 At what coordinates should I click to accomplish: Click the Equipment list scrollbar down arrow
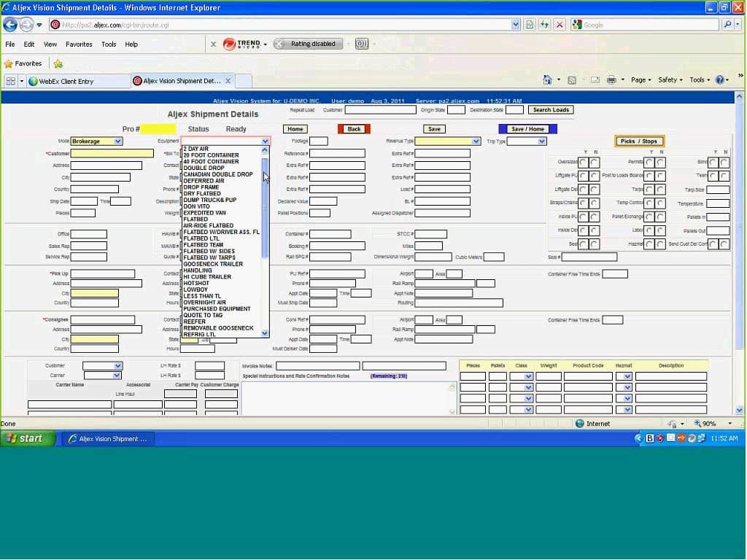click(265, 334)
